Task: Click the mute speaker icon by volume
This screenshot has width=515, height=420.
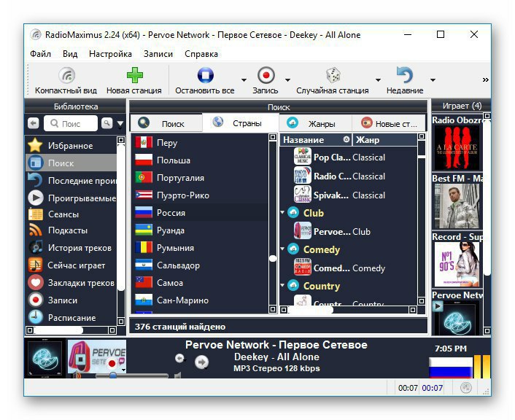Action: pyautogui.click(x=178, y=375)
